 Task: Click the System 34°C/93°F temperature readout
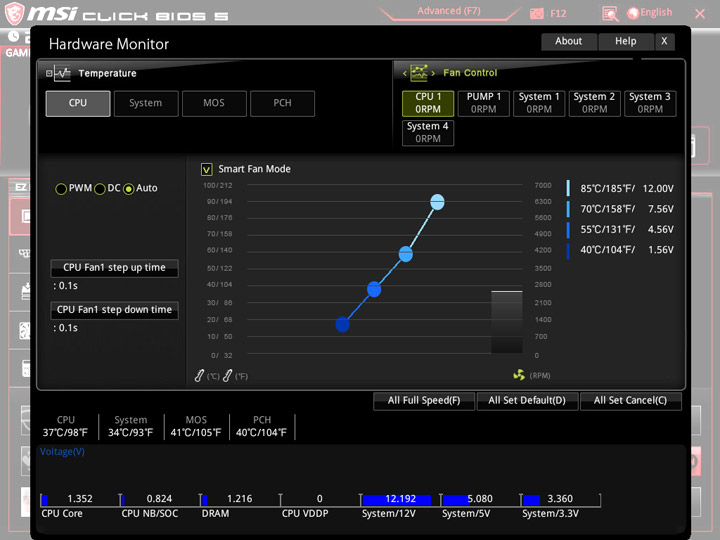point(130,427)
